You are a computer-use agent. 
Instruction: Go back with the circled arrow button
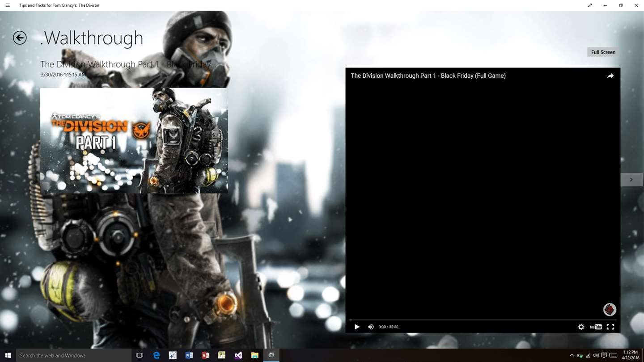coord(20,38)
